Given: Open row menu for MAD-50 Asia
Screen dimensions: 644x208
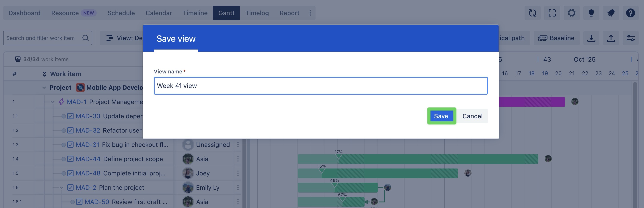Looking at the screenshot, I should [238, 202].
